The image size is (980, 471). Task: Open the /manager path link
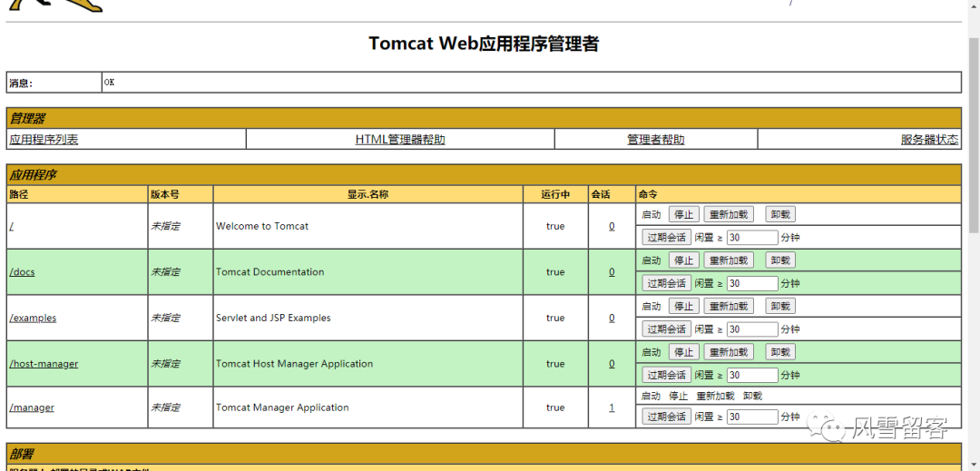pyautogui.click(x=32, y=407)
